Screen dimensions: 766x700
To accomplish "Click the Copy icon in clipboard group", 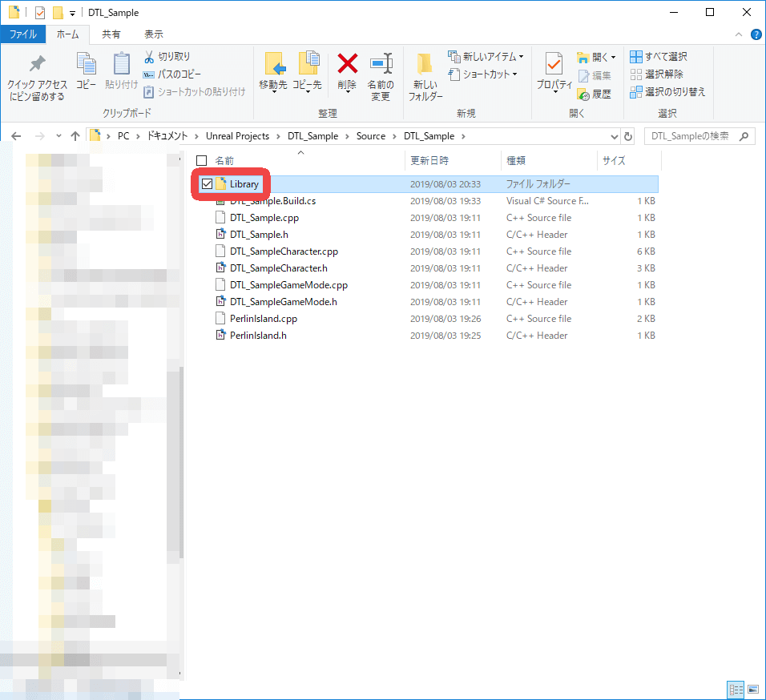I will (86, 64).
